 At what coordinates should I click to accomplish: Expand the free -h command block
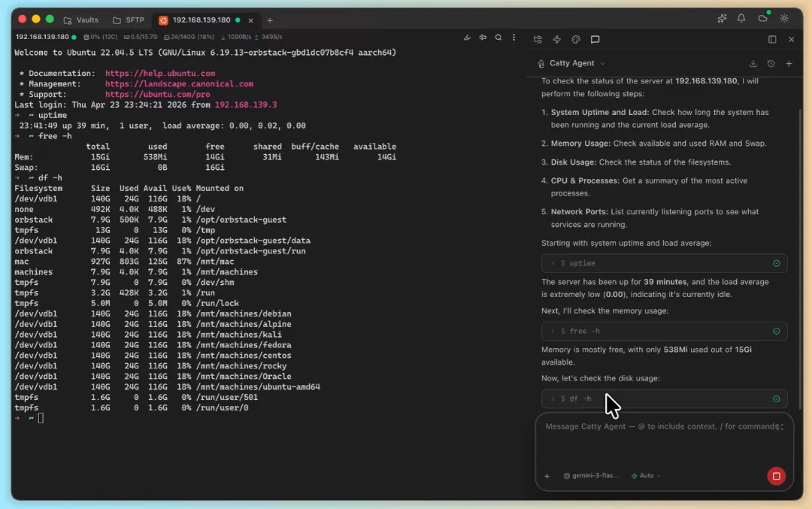click(x=665, y=331)
